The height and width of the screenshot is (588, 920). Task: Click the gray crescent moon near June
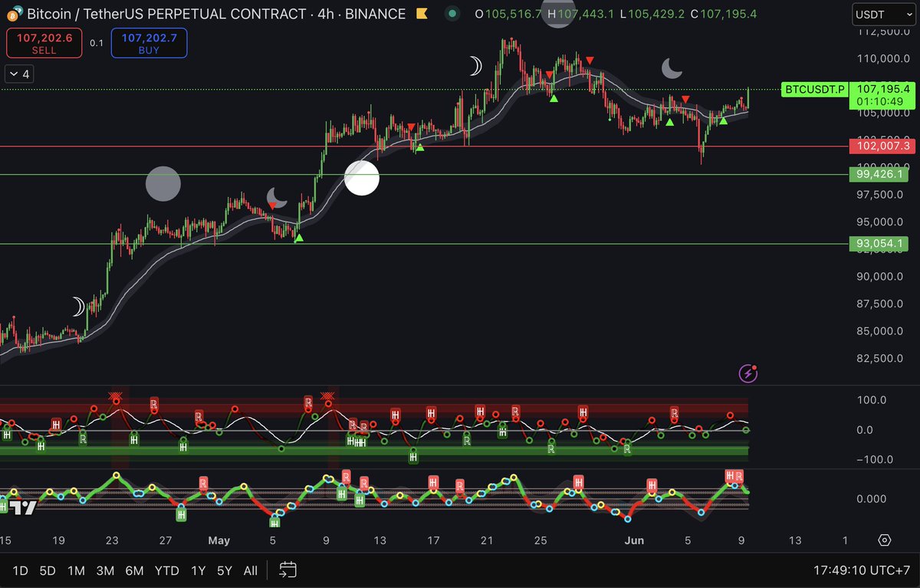click(672, 69)
